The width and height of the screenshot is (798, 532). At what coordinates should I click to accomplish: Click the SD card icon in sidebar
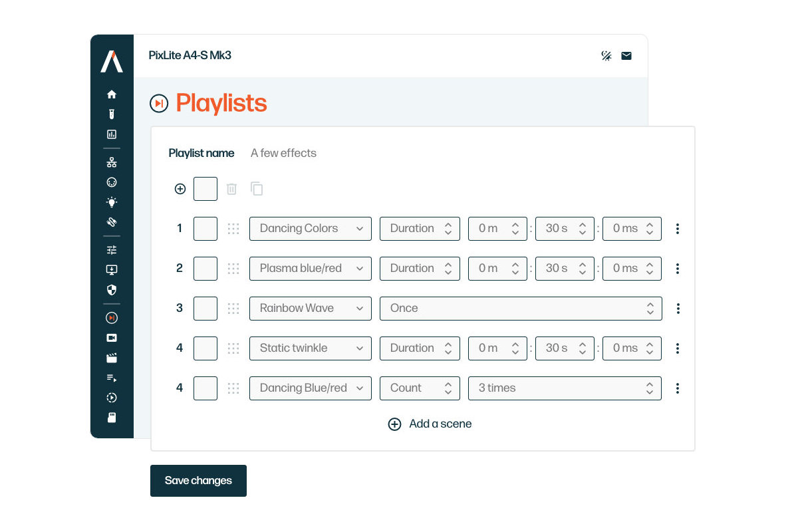coord(112,418)
